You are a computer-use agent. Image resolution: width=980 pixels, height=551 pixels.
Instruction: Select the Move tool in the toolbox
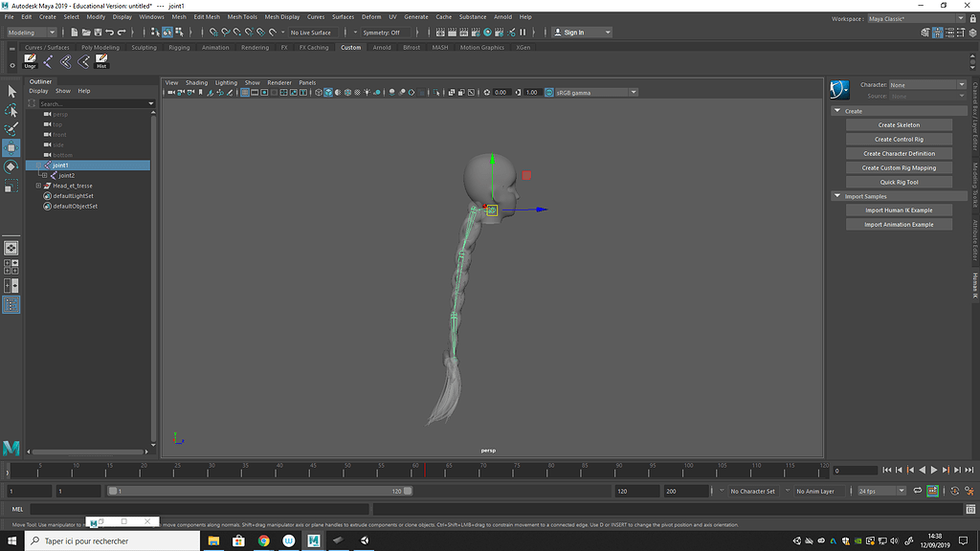point(12,148)
